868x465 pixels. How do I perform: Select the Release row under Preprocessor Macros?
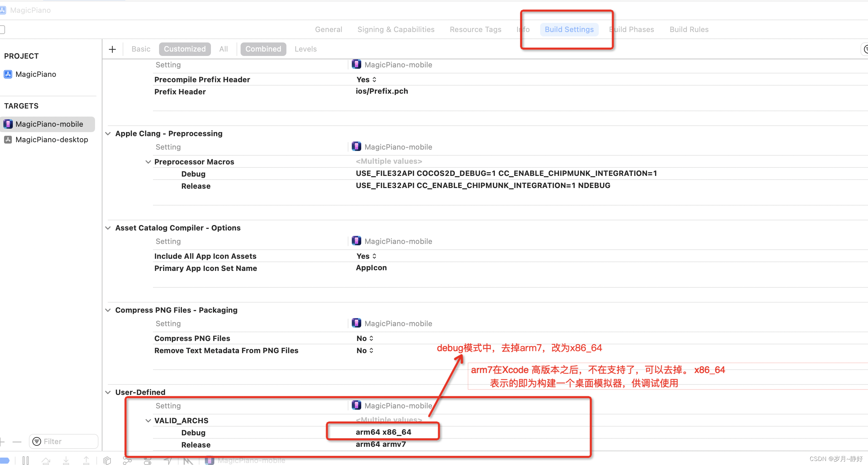click(x=510, y=186)
